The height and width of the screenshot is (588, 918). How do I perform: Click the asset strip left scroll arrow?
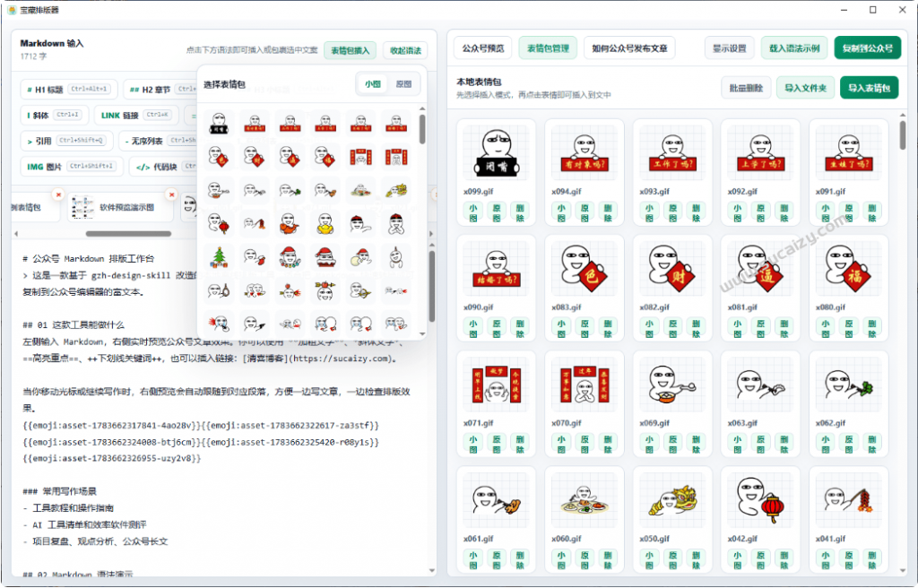tap(16, 234)
